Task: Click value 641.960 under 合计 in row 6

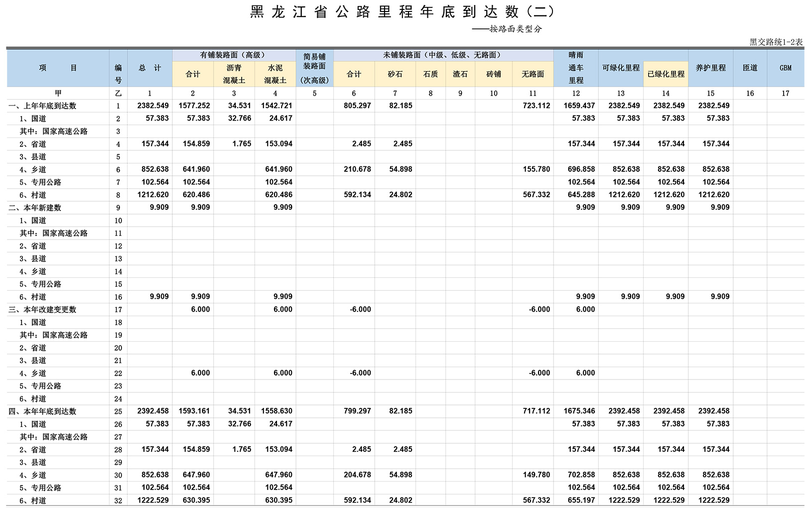Action: (196, 169)
